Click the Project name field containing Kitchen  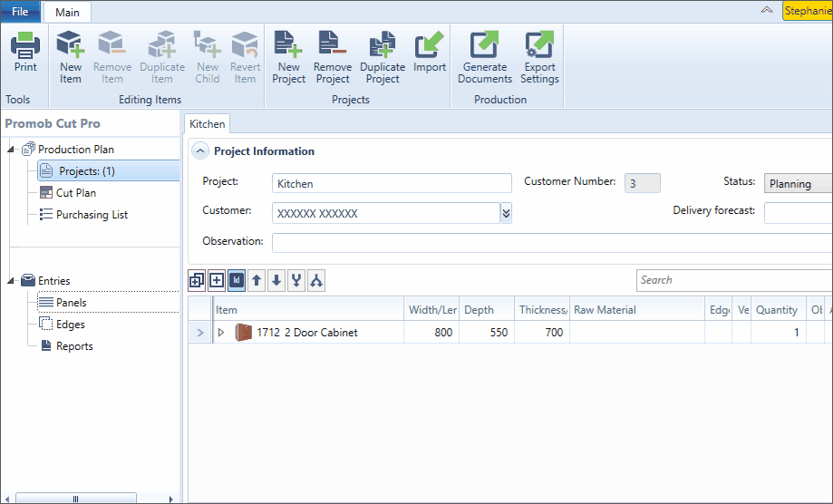point(392,184)
